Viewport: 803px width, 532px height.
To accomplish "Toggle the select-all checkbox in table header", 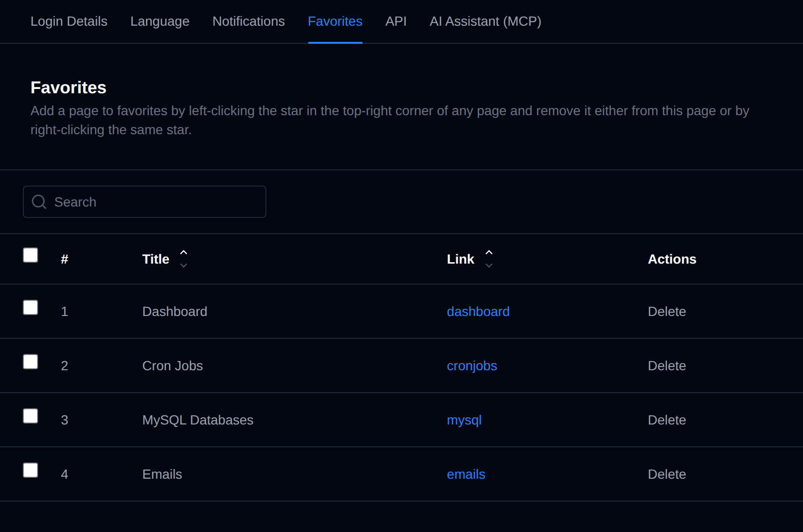I will coord(30,255).
